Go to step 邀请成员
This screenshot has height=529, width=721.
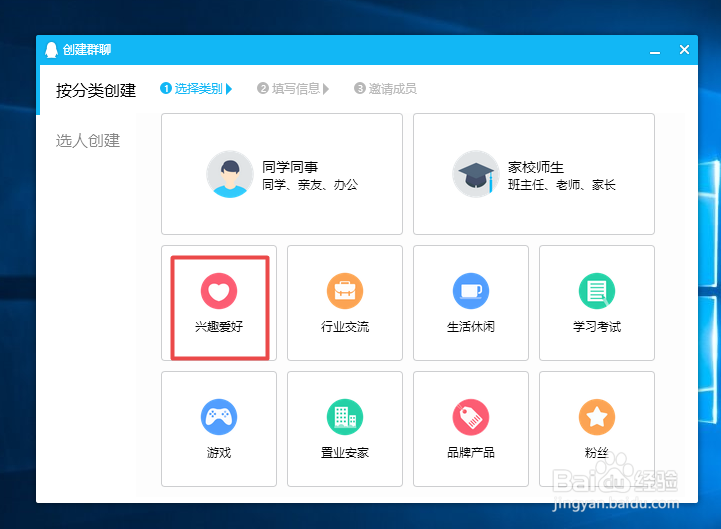[x=385, y=88]
